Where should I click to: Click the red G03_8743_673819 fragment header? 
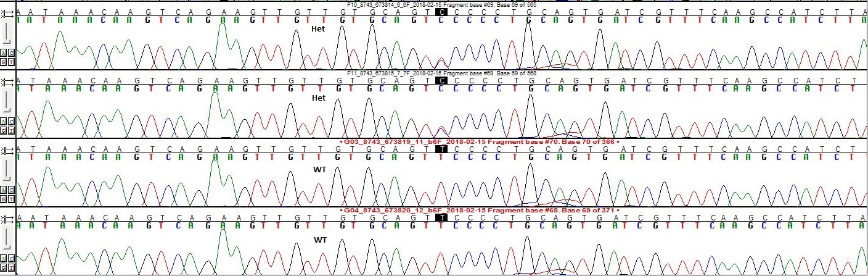(x=479, y=142)
